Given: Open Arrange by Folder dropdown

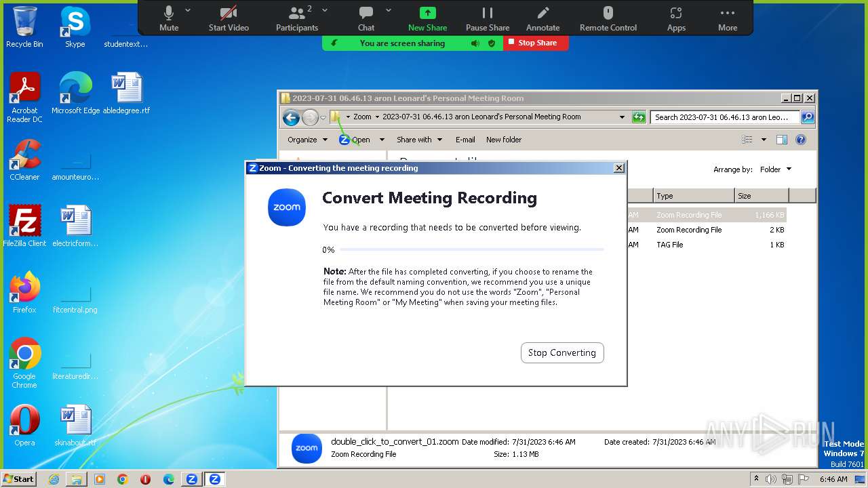Looking at the screenshot, I should tap(774, 169).
